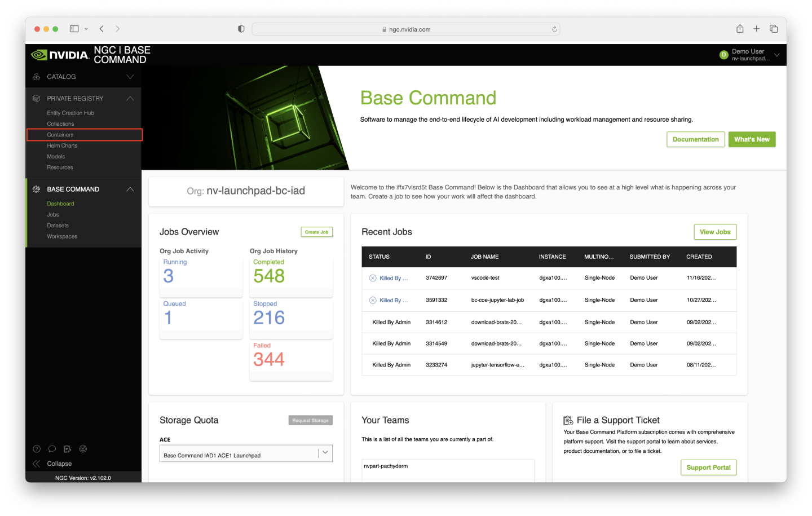Open Containers in Private Registry

click(x=60, y=135)
